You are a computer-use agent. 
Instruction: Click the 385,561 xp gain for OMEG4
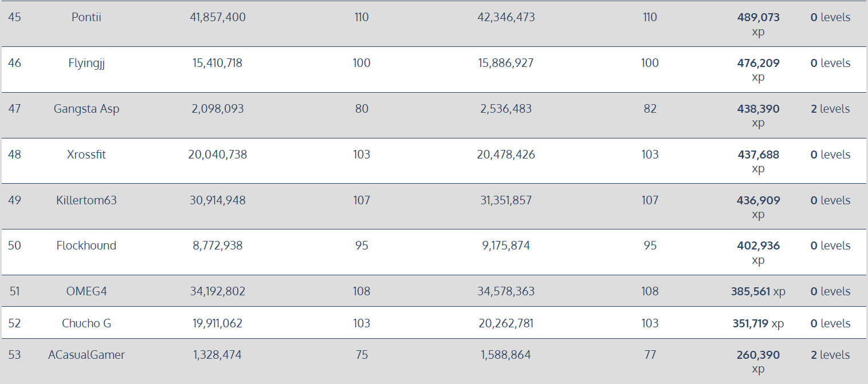[757, 291]
